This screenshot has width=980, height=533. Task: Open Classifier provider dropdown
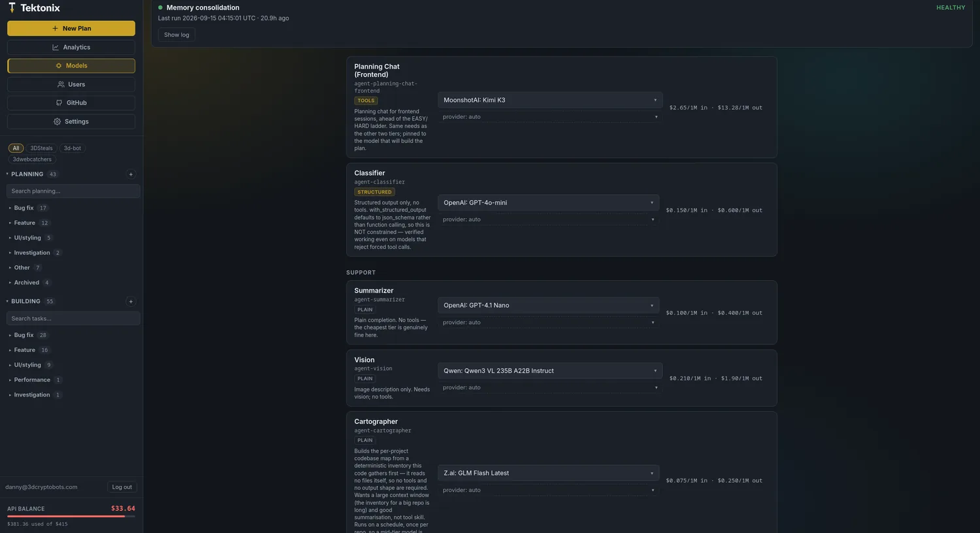(x=548, y=220)
